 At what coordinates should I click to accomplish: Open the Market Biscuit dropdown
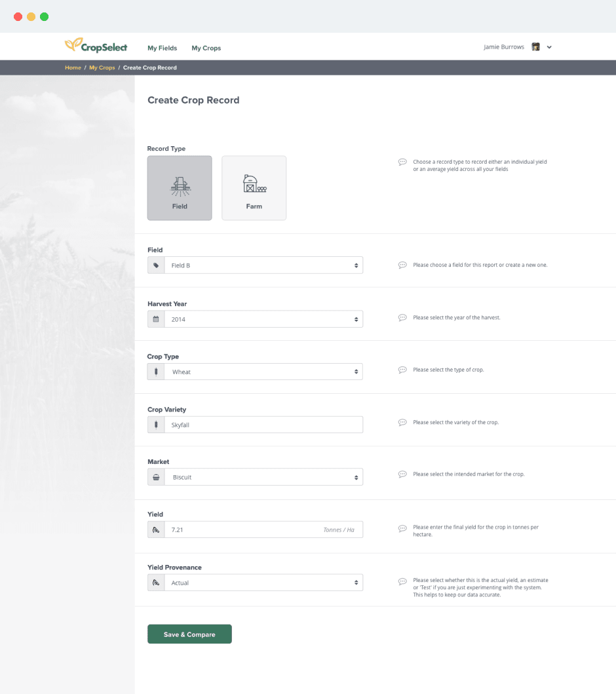click(263, 477)
